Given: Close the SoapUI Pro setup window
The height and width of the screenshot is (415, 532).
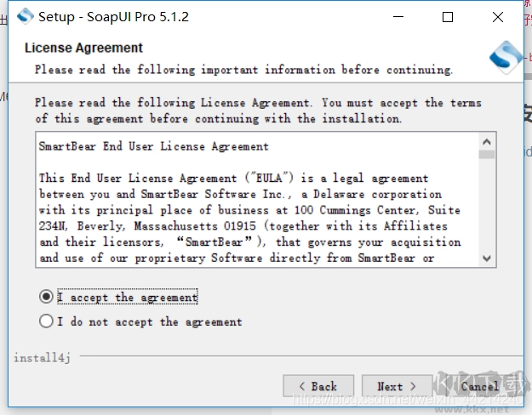Looking at the screenshot, I should coord(499,16).
